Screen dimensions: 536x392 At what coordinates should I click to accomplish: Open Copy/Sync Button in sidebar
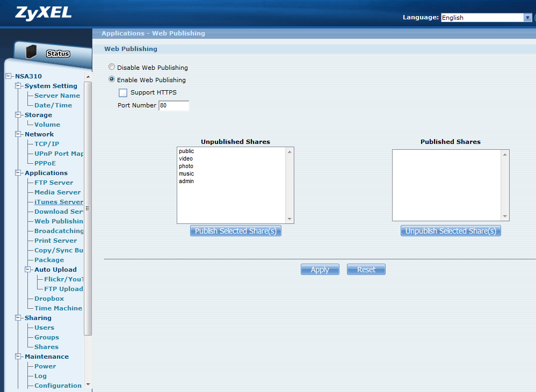59,251
